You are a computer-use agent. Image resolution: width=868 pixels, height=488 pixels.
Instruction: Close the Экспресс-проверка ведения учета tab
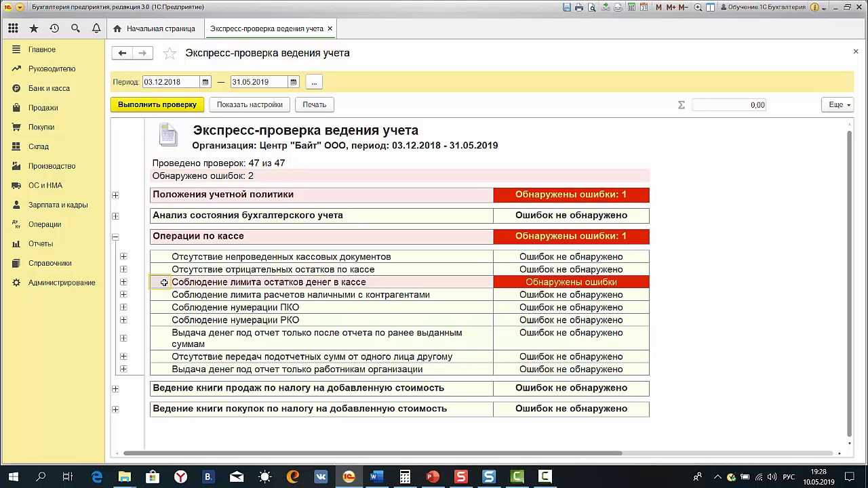[x=330, y=28]
